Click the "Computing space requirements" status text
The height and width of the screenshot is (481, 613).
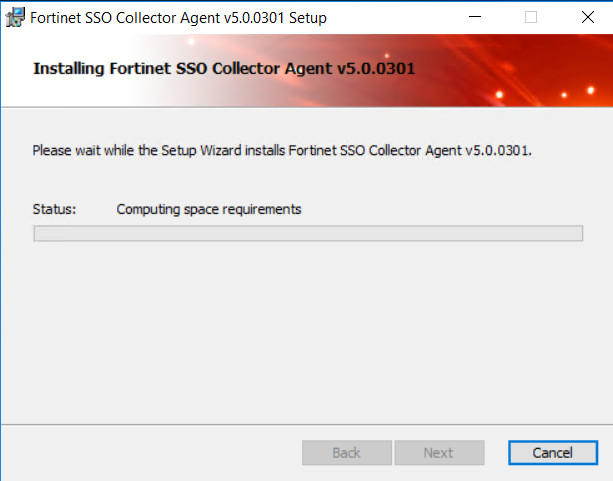pyautogui.click(x=209, y=210)
